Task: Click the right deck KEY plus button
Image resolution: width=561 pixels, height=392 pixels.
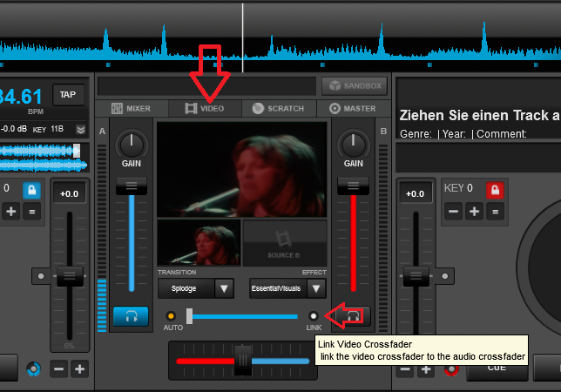Action: click(x=474, y=212)
